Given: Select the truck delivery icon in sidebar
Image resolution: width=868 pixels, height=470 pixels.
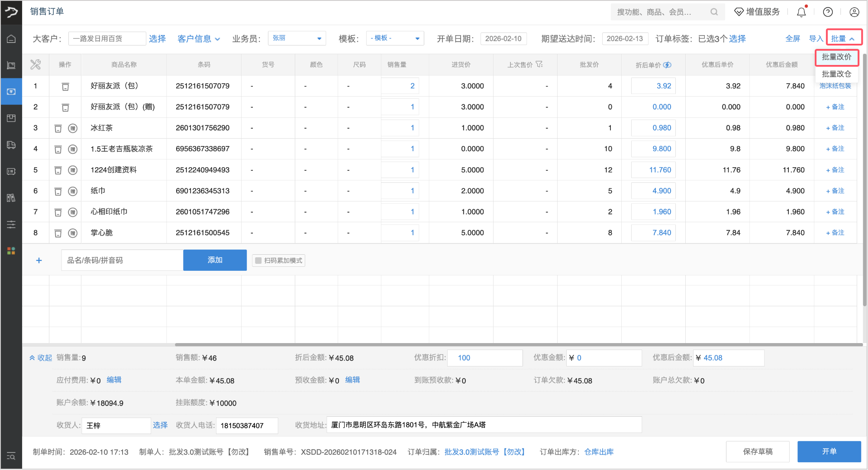Looking at the screenshot, I should [x=11, y=145].
